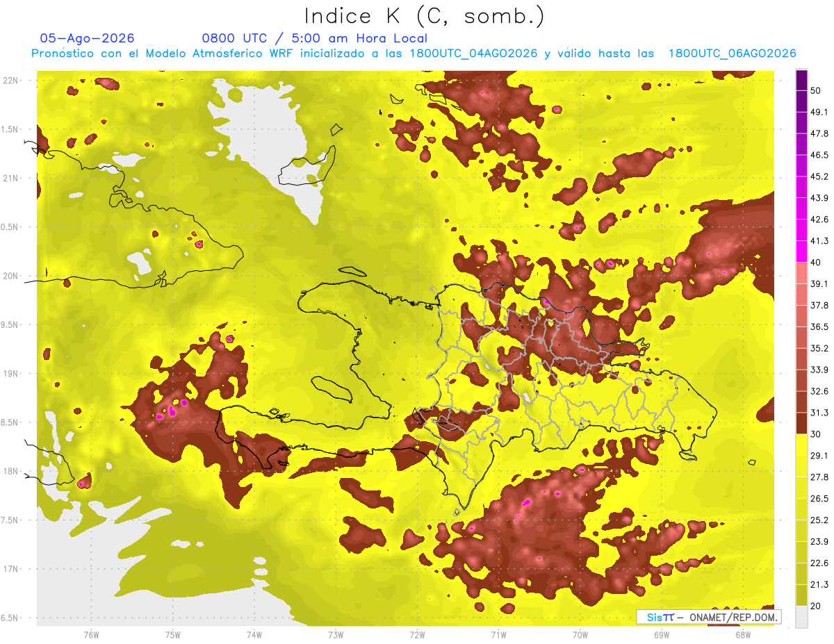Click the legend value '33.9'
The height and width of the screenshot is (644, 834).
(819, 370)
